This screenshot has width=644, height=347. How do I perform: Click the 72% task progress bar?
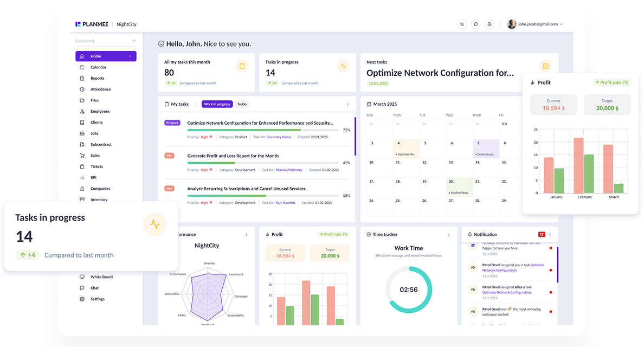(x=263, y=130)
